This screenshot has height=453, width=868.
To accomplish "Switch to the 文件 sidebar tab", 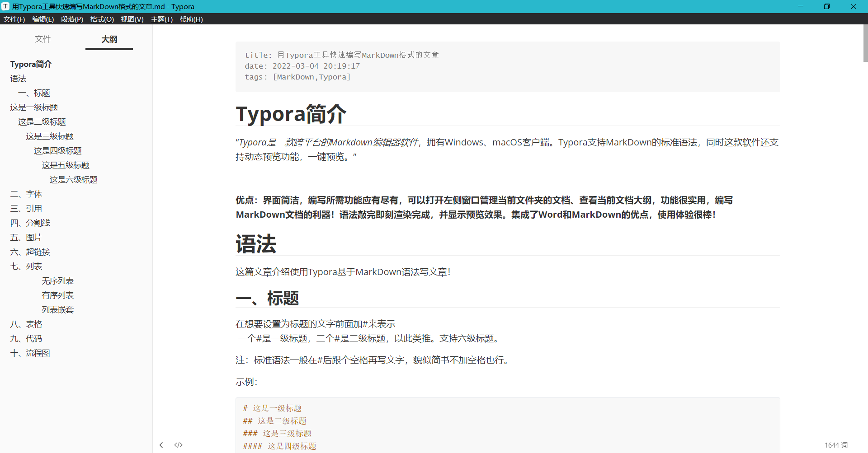I will tap(43, 39).
